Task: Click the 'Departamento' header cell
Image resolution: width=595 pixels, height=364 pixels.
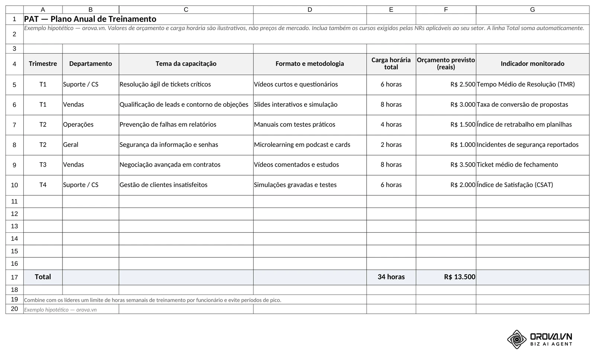Action: pos(91,64)
